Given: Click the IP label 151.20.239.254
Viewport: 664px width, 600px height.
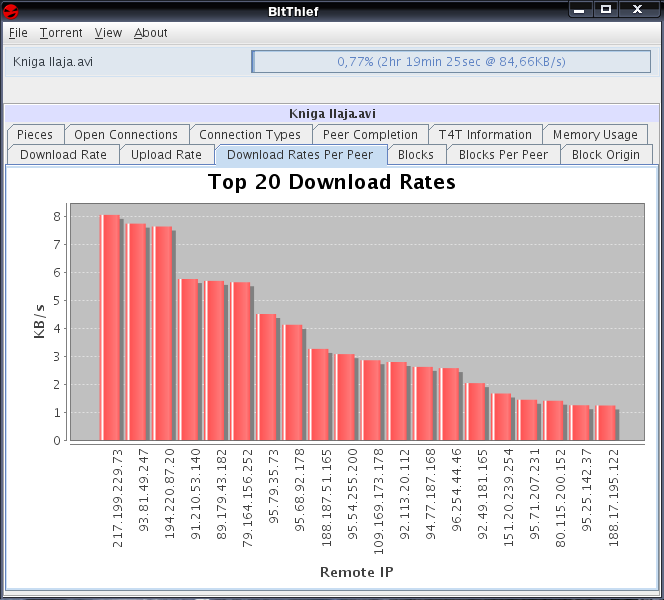Looking at the screenshot, I should (x=508, y=498).
